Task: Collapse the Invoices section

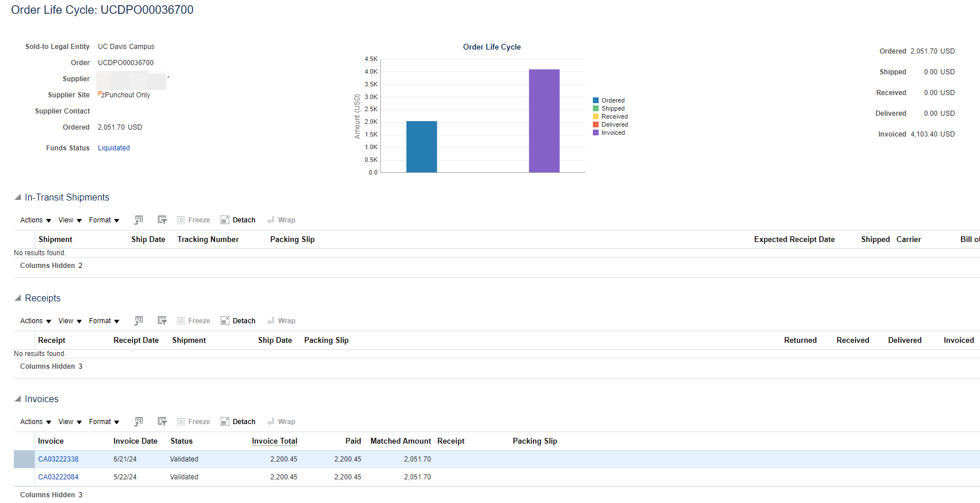Action: point(18,399)
